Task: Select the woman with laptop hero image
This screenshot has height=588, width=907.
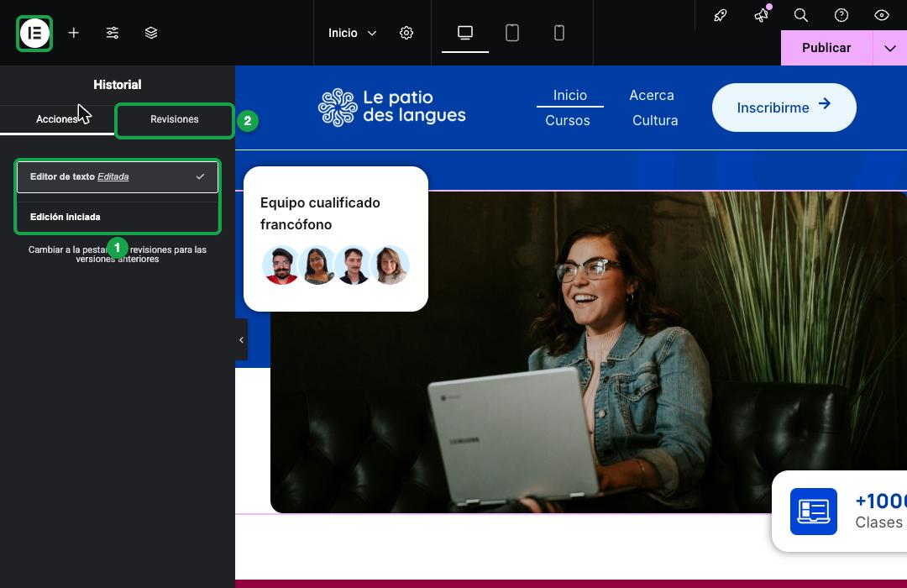Action: click(x=588, y=352)
